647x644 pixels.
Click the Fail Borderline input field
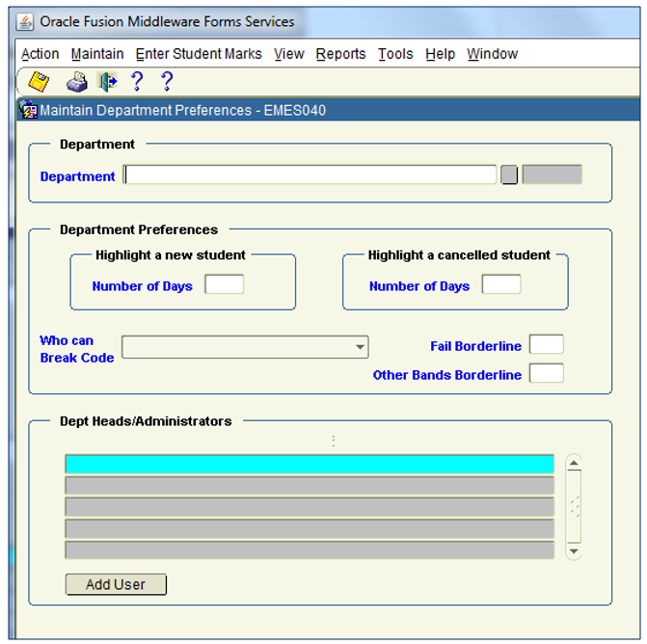[547, 345]
